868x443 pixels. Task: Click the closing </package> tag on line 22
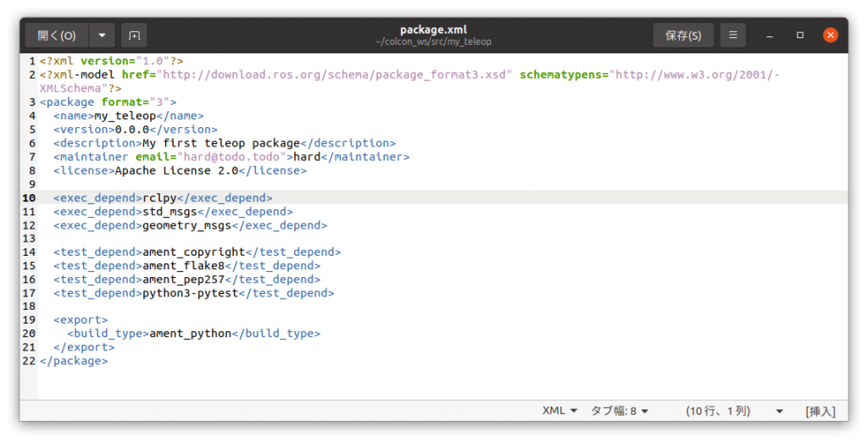(74, 360)
